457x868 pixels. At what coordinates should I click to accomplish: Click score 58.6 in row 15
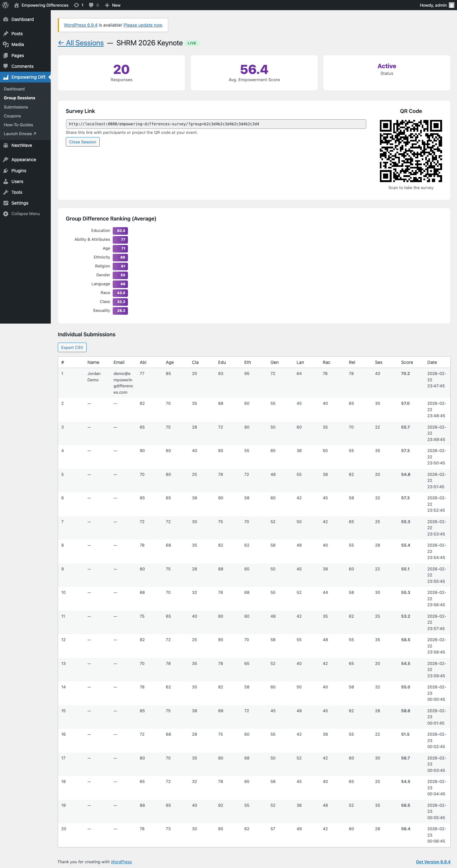point(406,711)
